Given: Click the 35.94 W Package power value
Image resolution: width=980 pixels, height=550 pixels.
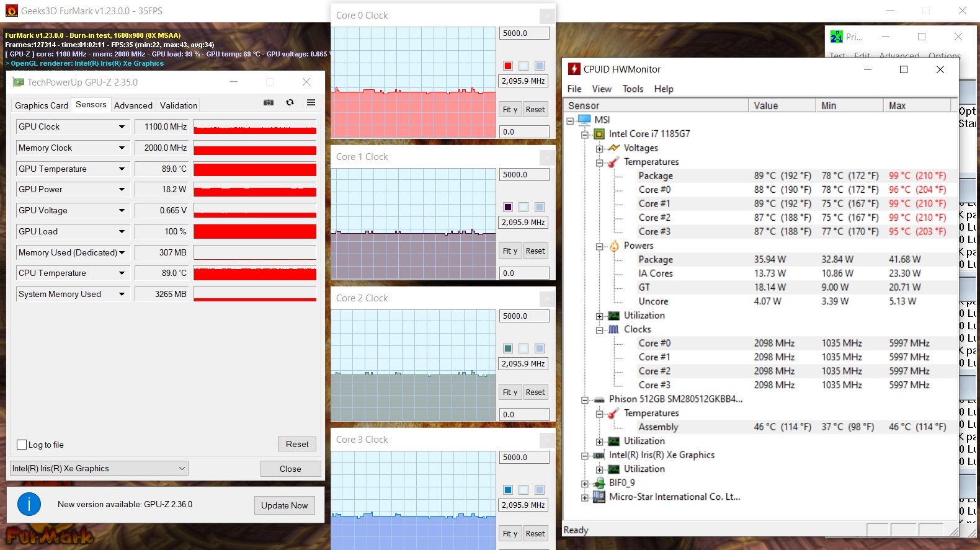Looking at the screenshot, I should coord(770,260).
